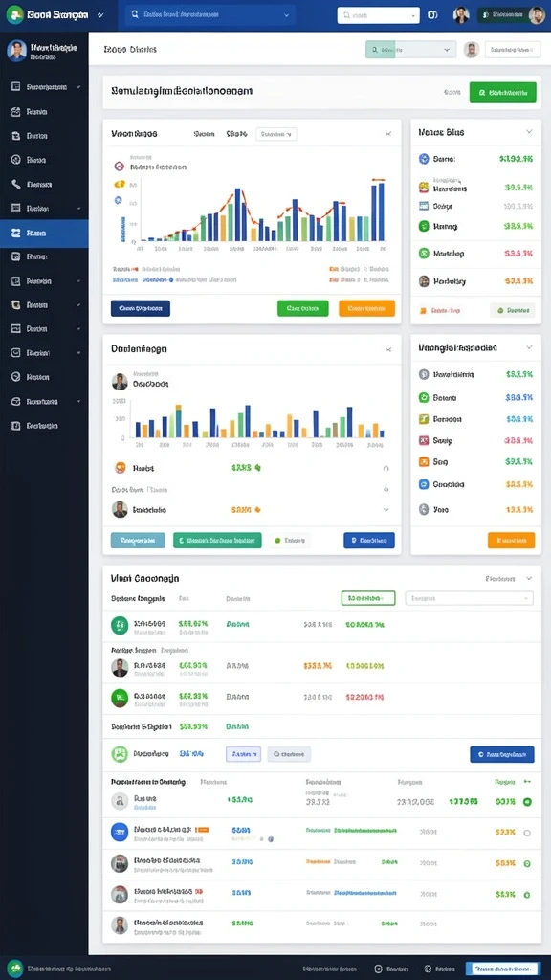The width and height of the screenshot is (551, 980).
Task: Select the green outlined radio in the lower table's third row
Action: 527,864
